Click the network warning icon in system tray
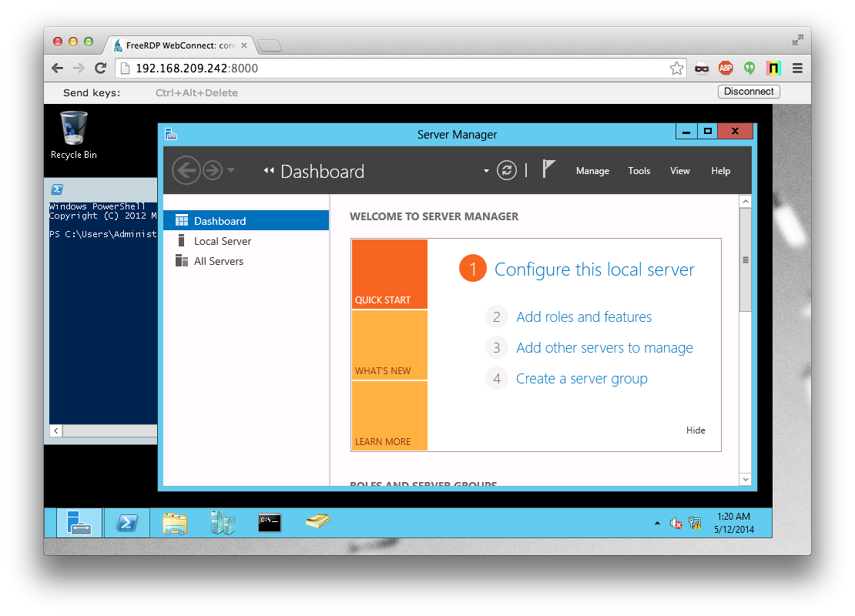The width and height of the screenshot is (855, 616). 694,523
